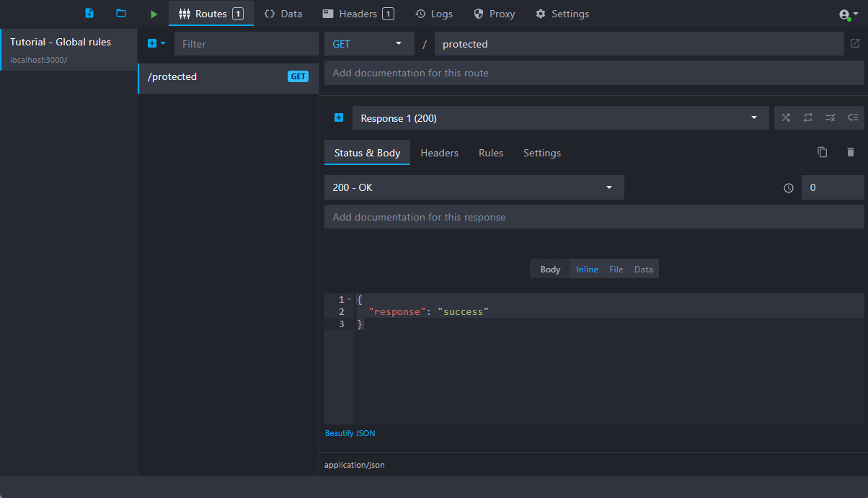Switch to the Logs tab
Image resolution: width=868 pixels, height=498 pixels.
(434, 14)
